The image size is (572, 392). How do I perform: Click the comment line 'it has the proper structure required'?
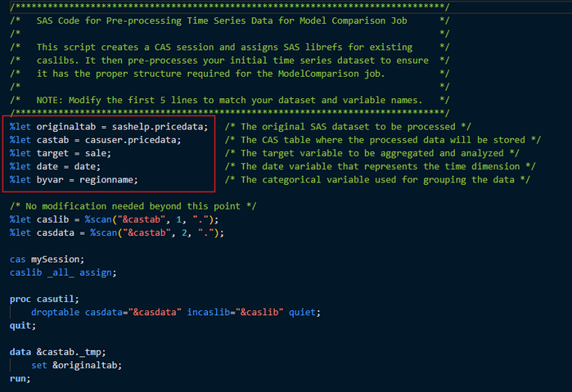(x=210, y=74)
